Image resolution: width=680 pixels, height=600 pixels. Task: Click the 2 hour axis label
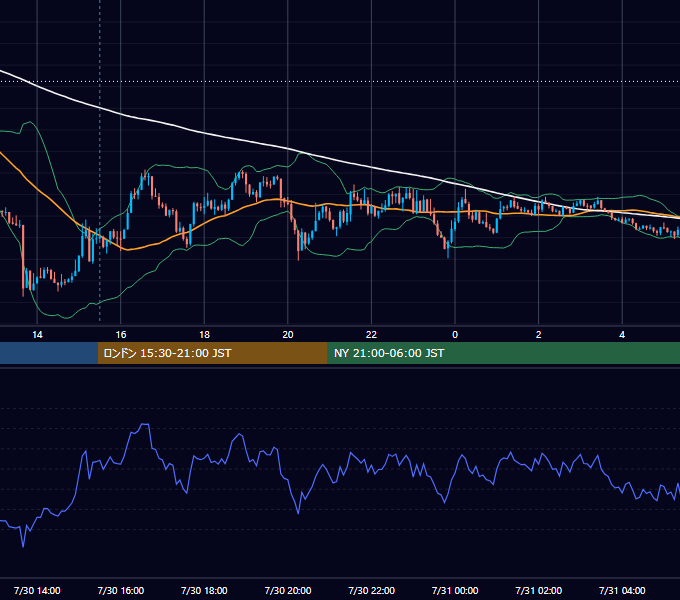(x=539, y=335)
